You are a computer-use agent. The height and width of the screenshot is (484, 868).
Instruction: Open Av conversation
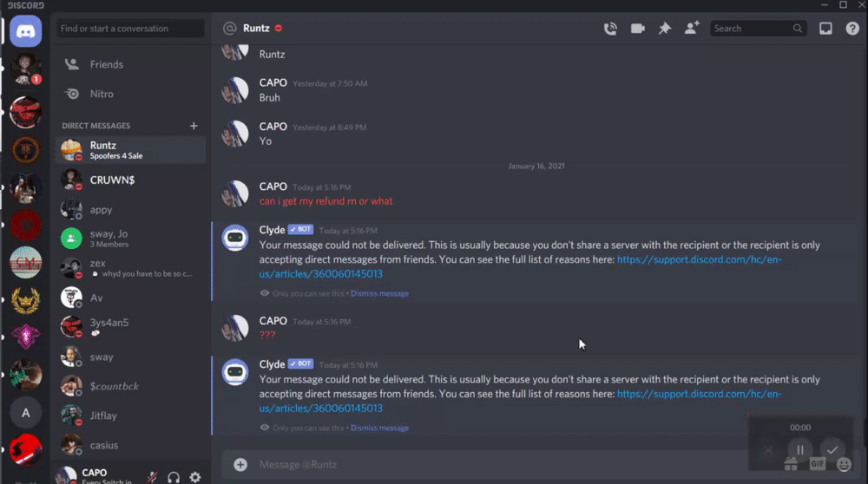pos(131,298)
